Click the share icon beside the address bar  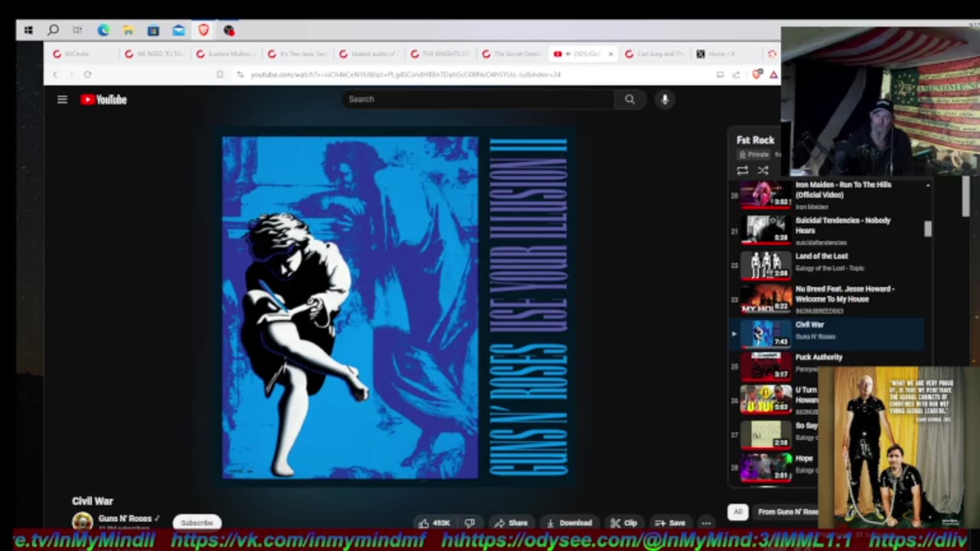(x=737, y=74)
